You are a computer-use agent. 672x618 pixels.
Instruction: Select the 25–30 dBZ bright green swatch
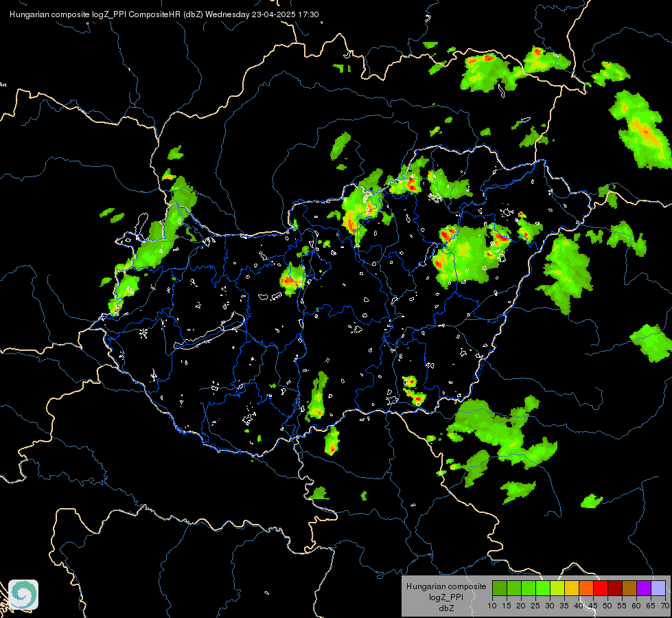pyautogui.click(x=543, y=588)
